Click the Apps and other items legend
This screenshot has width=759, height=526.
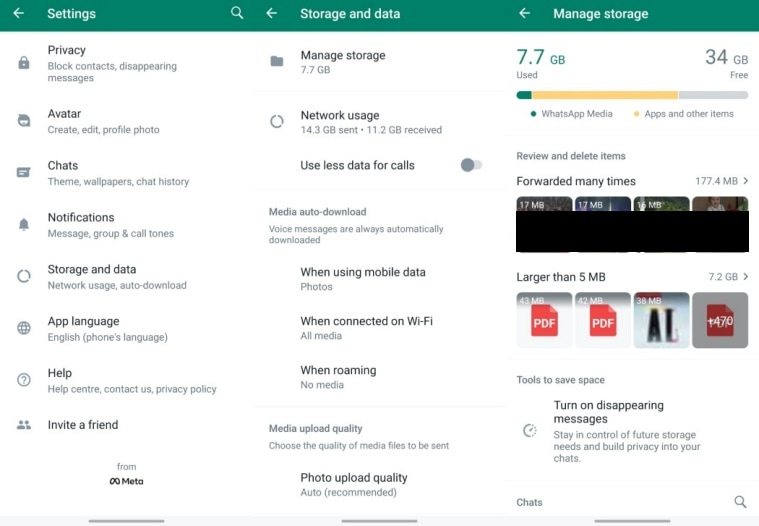pos(683,114)
